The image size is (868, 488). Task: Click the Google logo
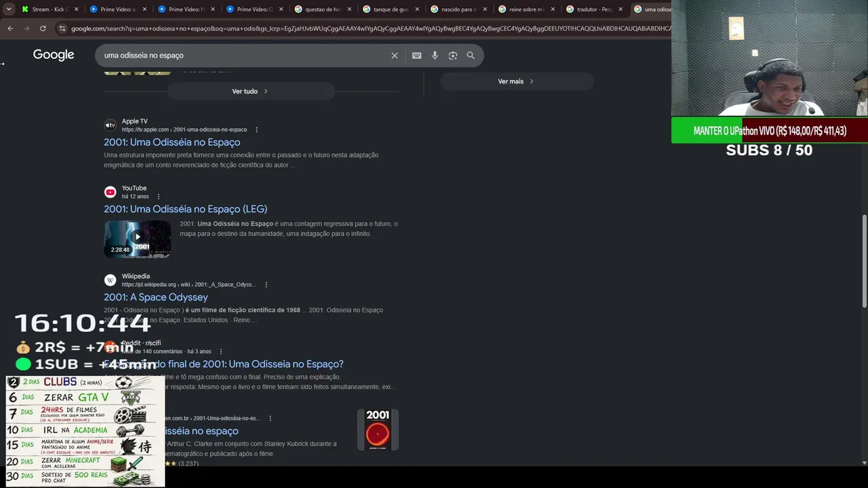click(x=54, y=55)
